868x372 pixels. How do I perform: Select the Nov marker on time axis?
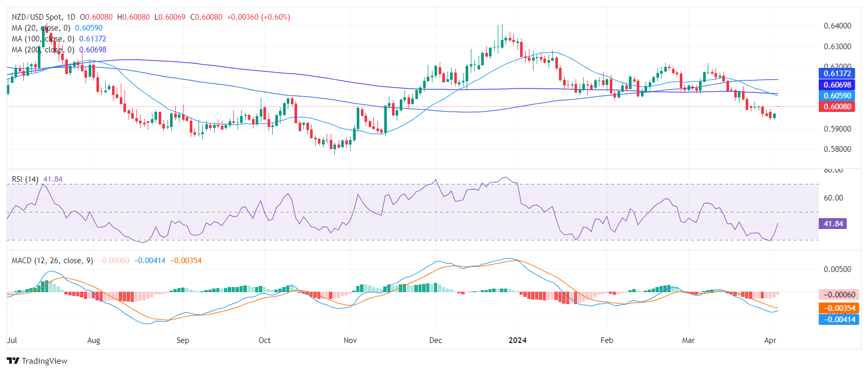350,340
